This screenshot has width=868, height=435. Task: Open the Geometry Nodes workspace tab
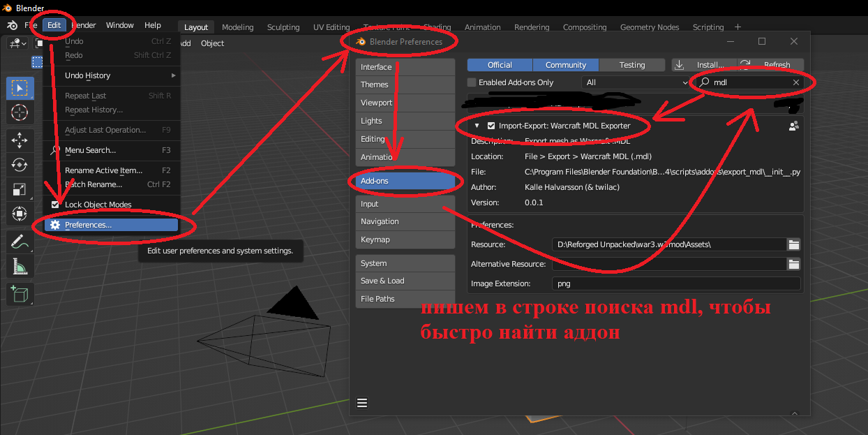pyautogui.click(x=650, y=27)
